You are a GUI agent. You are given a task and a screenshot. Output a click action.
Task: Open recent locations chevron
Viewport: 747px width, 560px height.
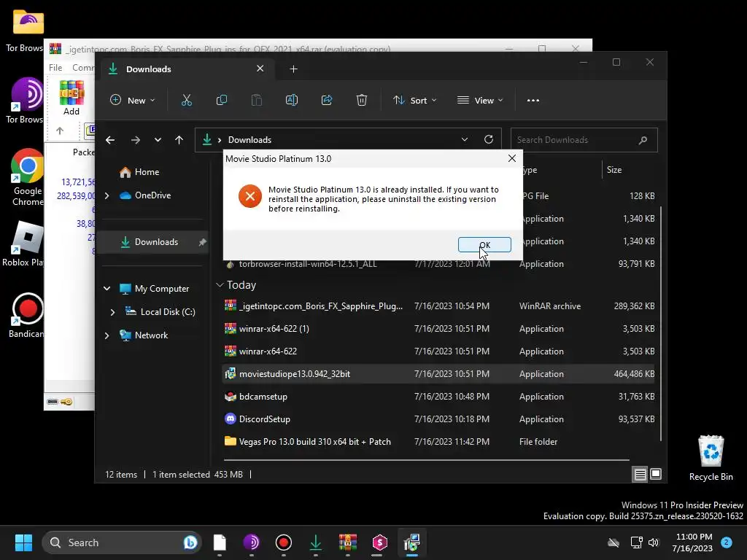pyautogui.click(x=158, y=140)
